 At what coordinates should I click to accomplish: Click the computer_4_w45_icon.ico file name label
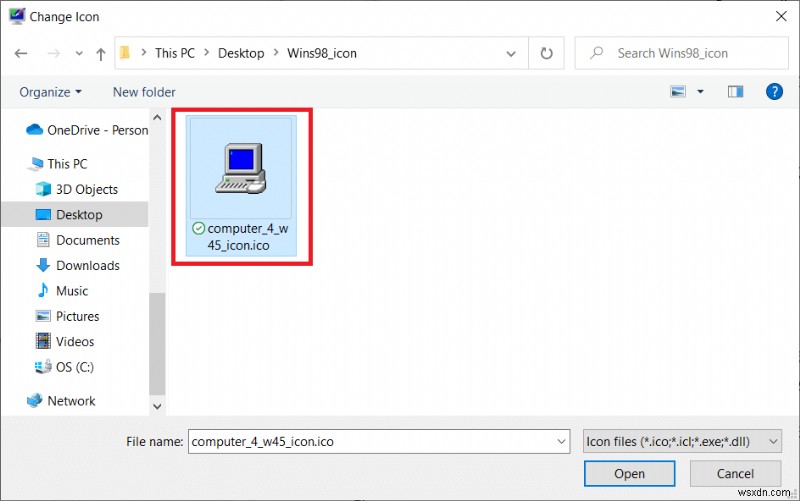click(248, 237)
